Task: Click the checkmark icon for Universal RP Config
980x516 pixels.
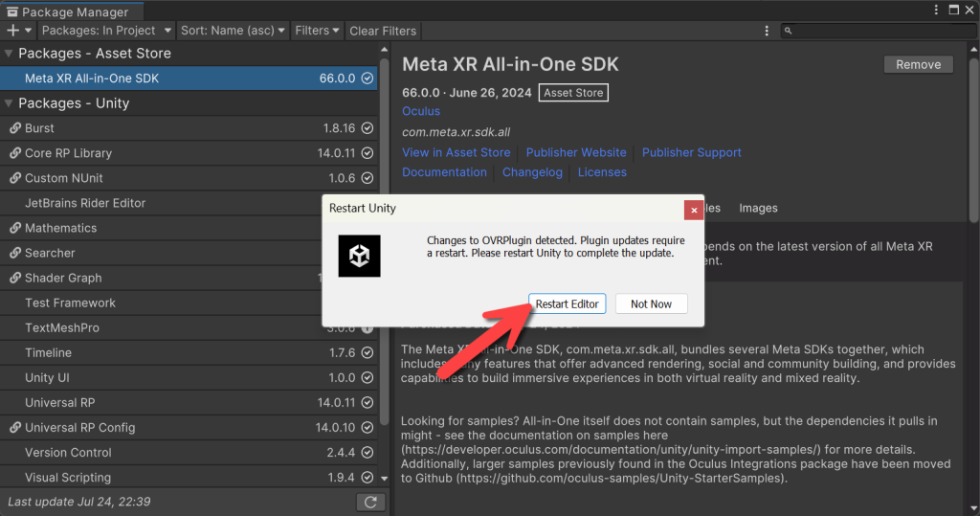Action: click(x=367, y=428)
